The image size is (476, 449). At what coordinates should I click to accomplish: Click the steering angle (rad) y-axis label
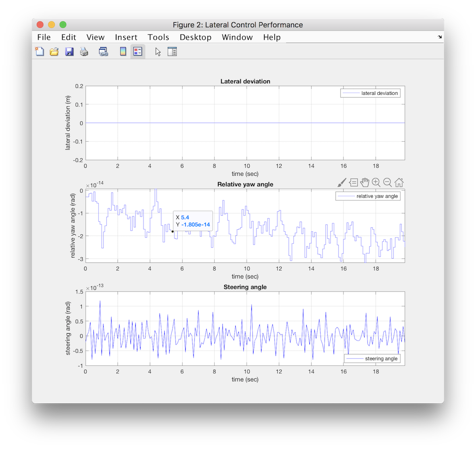(68, 328)
